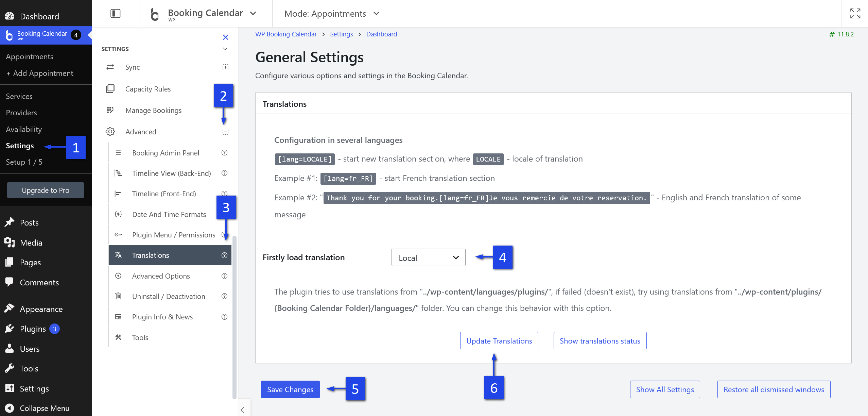This screenshot has width=868, height=416.
Task: Open the Firstly load translation dropdown
Action: pyautogui.click(x=428, y=257)
